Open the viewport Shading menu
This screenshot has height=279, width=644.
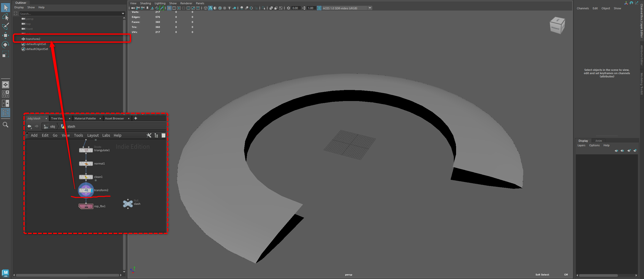(x=145, y=3)
